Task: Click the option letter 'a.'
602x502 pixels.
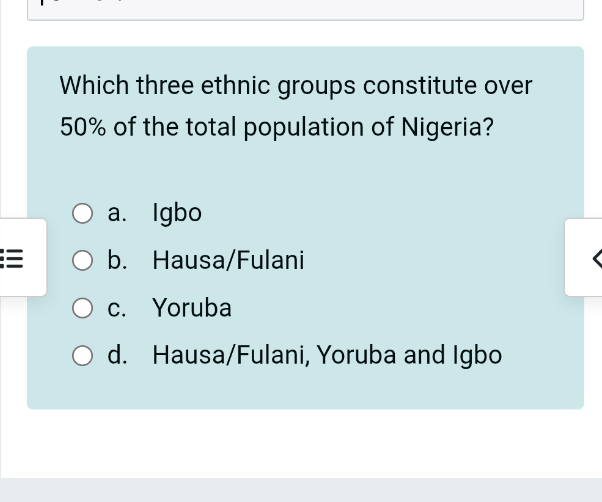Action: coord(118,213)
